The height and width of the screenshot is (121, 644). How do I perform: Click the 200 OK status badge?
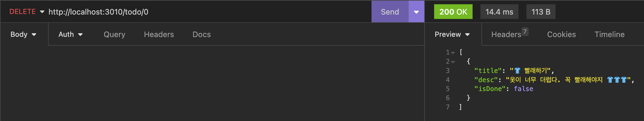[x=453, y=12]
